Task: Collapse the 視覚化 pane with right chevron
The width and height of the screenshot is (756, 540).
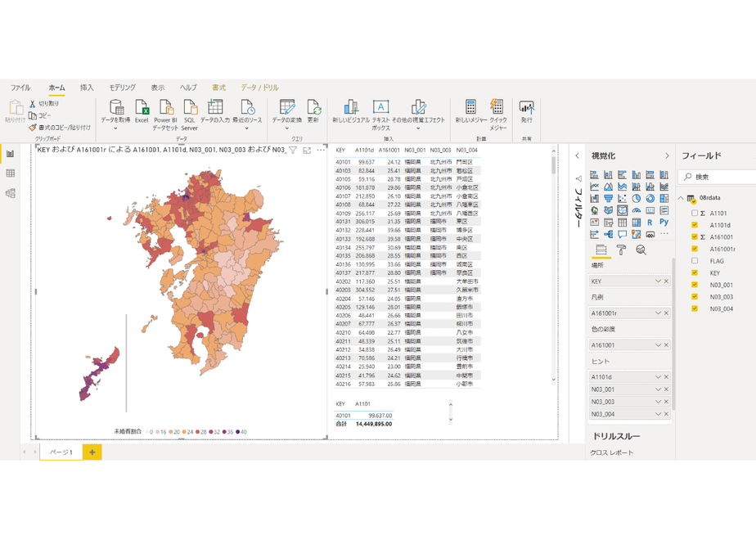Action: click(x=668, y=155)
